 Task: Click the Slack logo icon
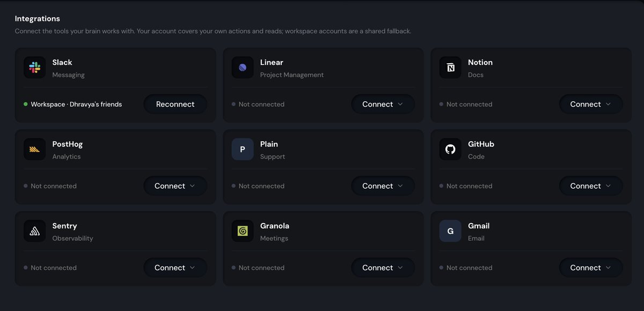[x=34, y=68]
